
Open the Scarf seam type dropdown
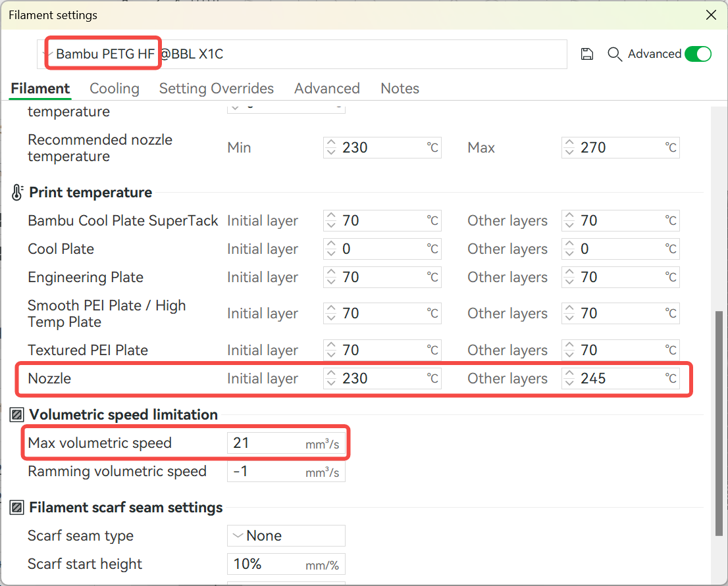coord(286,535)
